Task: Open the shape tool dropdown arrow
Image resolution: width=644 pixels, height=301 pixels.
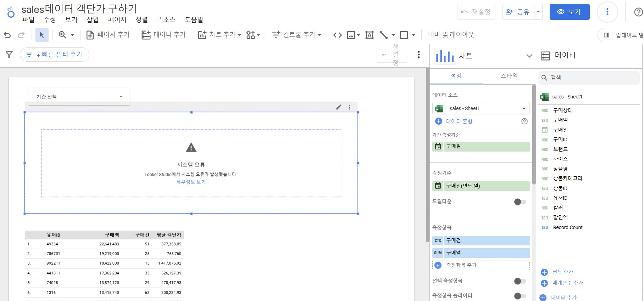Action: [413, 35]
